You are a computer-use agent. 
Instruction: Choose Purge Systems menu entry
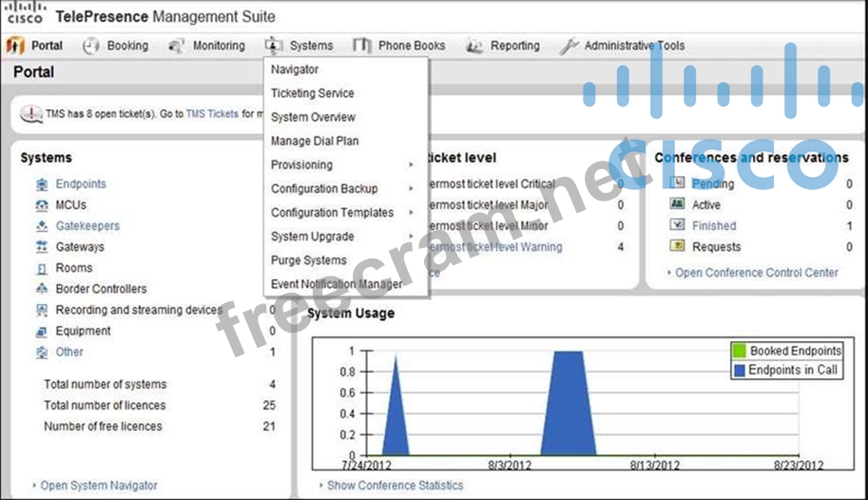(309, 260)
